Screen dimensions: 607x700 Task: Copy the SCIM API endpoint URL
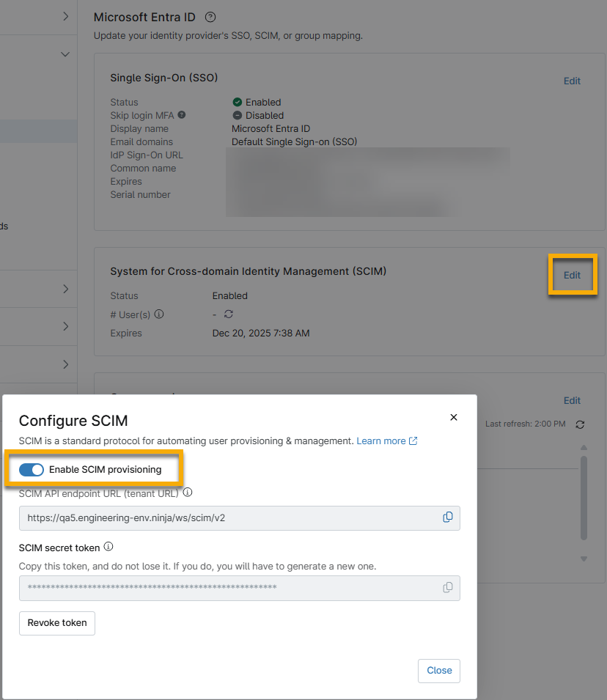(x=448, y=517)
